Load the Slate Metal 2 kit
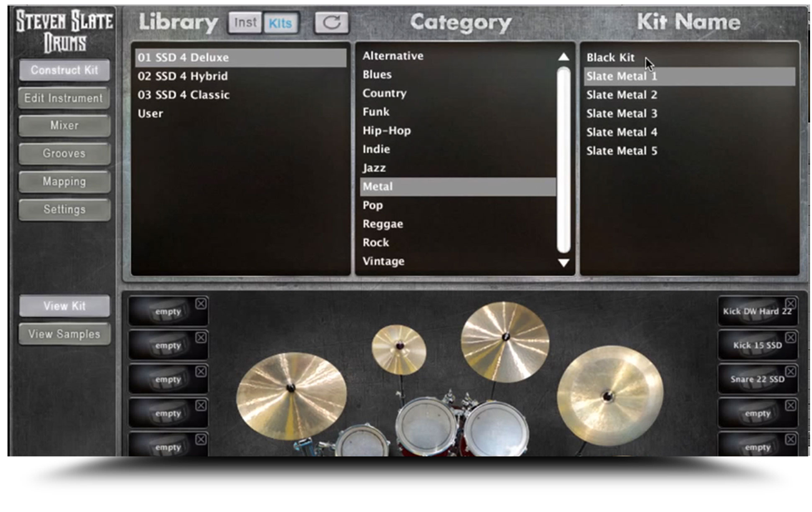The height and width of the screenshot is (512, 812). coord(690,95)
